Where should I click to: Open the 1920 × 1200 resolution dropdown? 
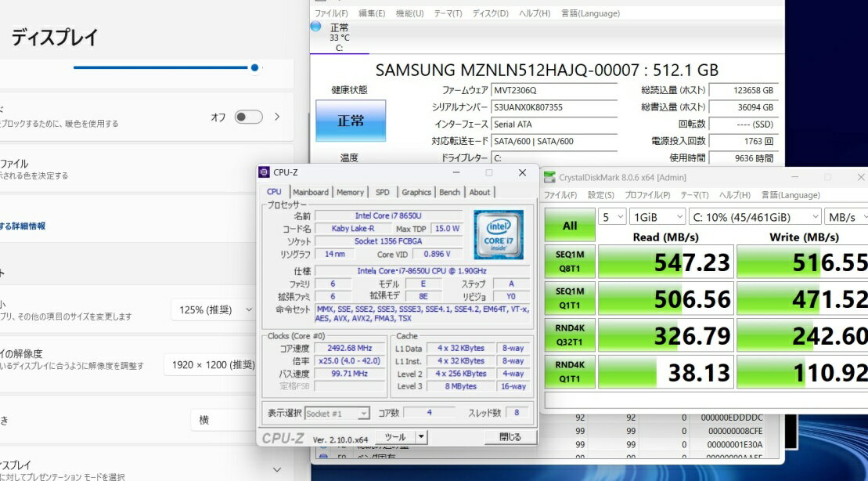click(210, 364)
